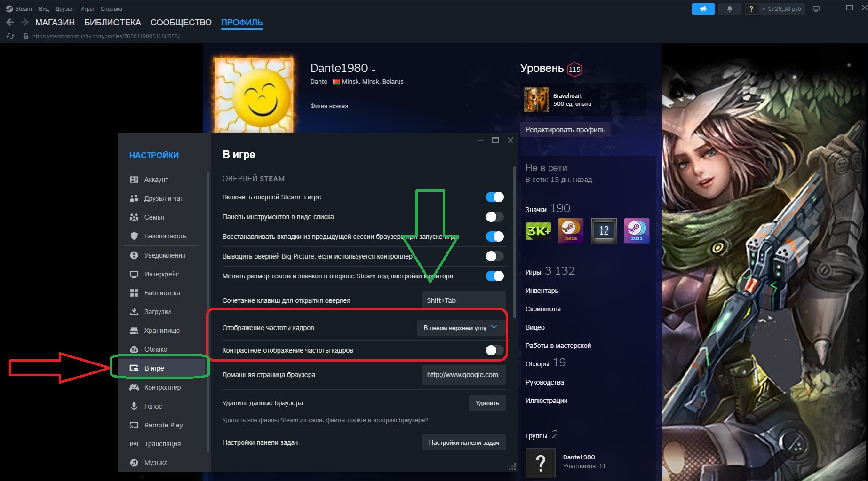868x481 pixels.
Task: Open Music settings via the note icon
Action: tap(134, 463)
